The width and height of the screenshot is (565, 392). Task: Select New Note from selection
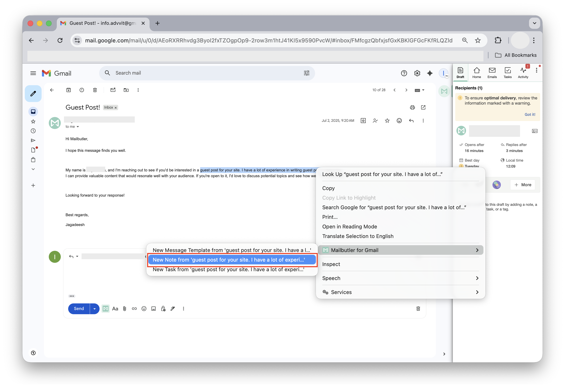click(232, 260)
